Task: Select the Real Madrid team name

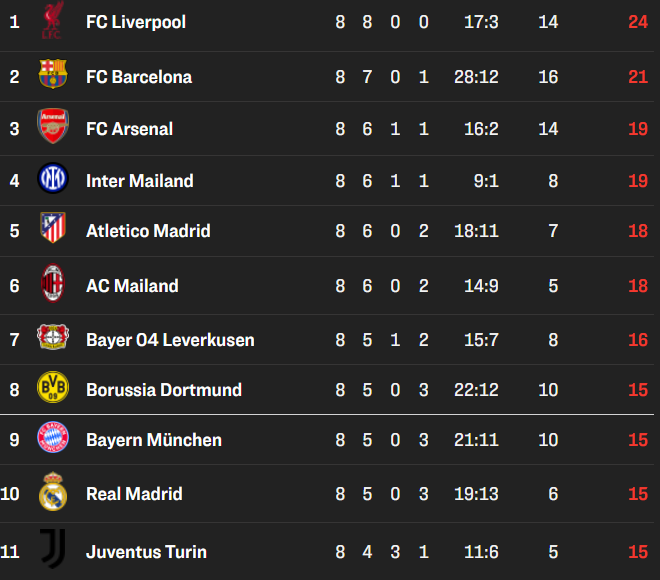Action: [134, 494]
